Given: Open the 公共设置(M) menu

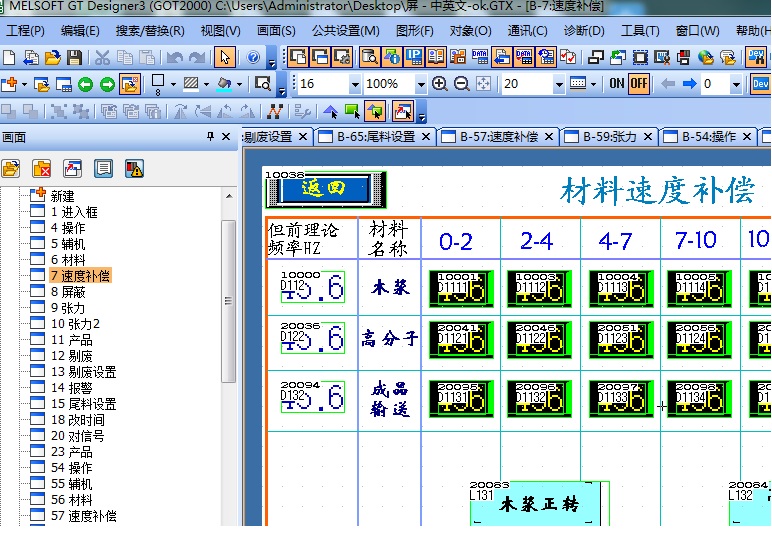Looking at the screenshot, I should pos(341,31).
